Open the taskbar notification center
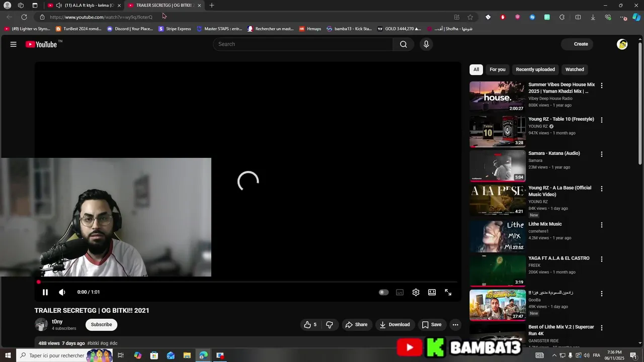Screen dimensions: 644x362 633,355
